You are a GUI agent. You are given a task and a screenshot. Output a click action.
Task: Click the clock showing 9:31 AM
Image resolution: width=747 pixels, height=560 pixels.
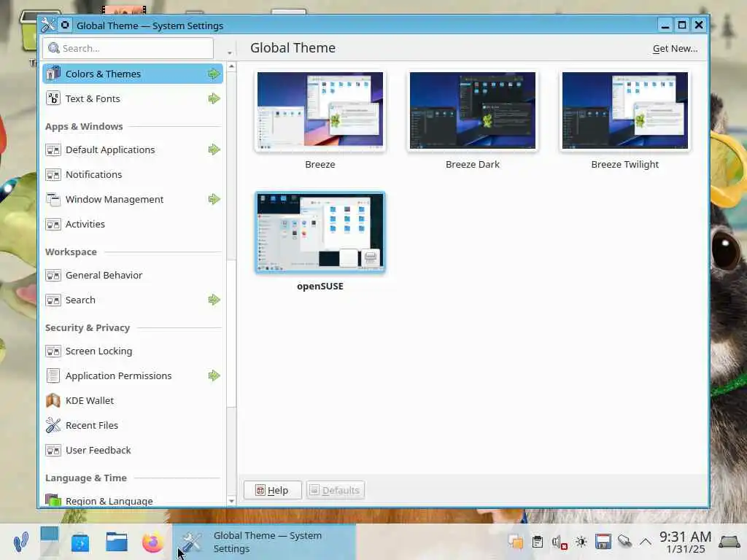pos(685,542)
